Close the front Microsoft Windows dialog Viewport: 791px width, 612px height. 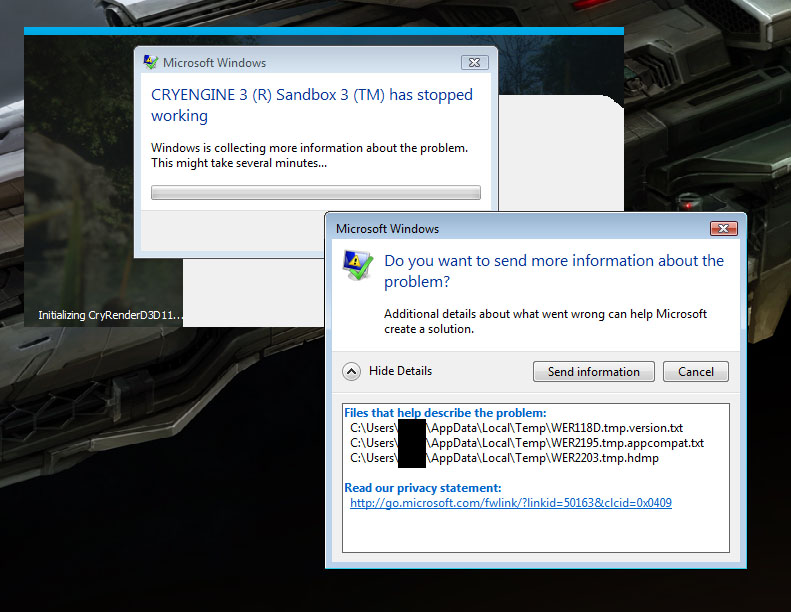(723, 229)
